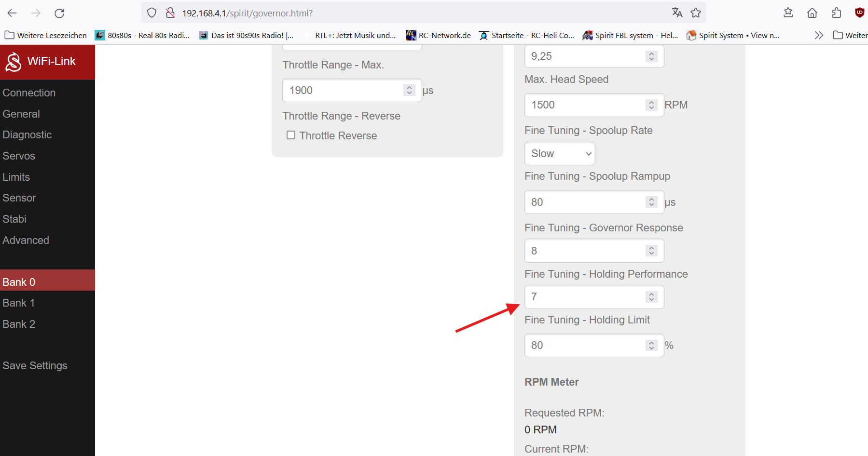
Task: Click the browser reload icon
Action: point(59,13)
